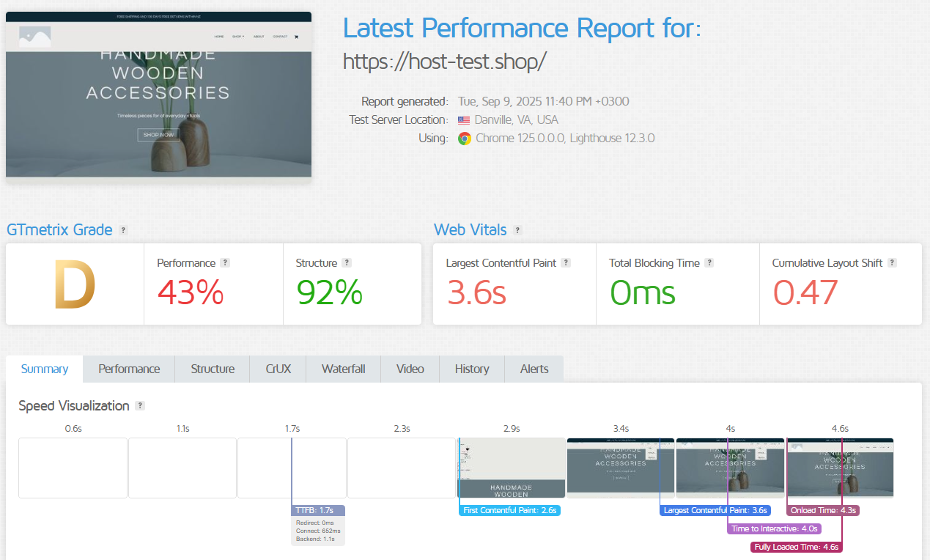Click the Chrome browser icon
The width and height of the screenshot is (930, 560).
click(x=464, y=139)
